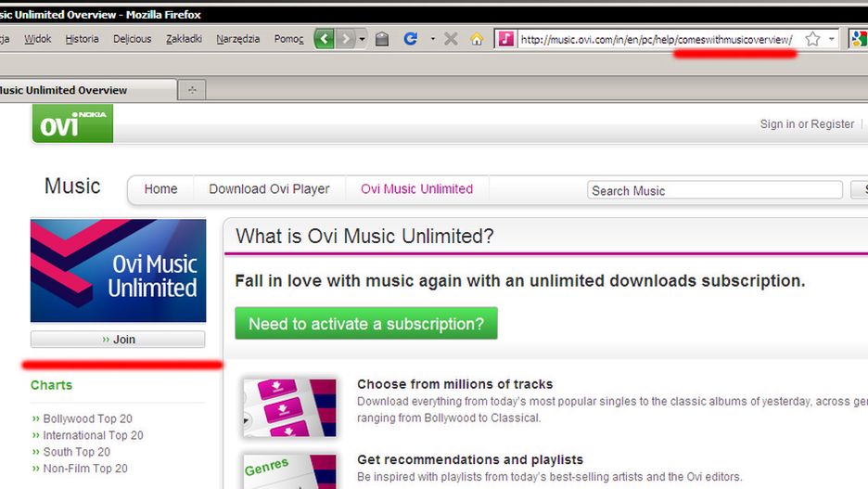The image size is (868, 489).
Task: Bookmark this page with the star icon
Action: [x=812, y=39]
